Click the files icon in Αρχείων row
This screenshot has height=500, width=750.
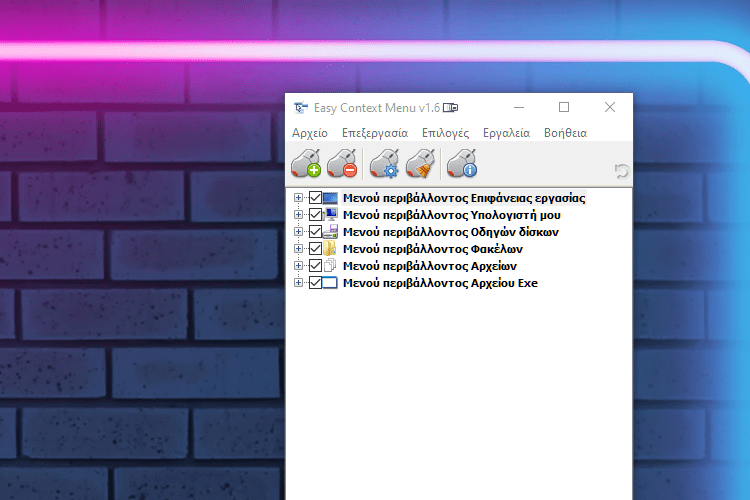330,266
